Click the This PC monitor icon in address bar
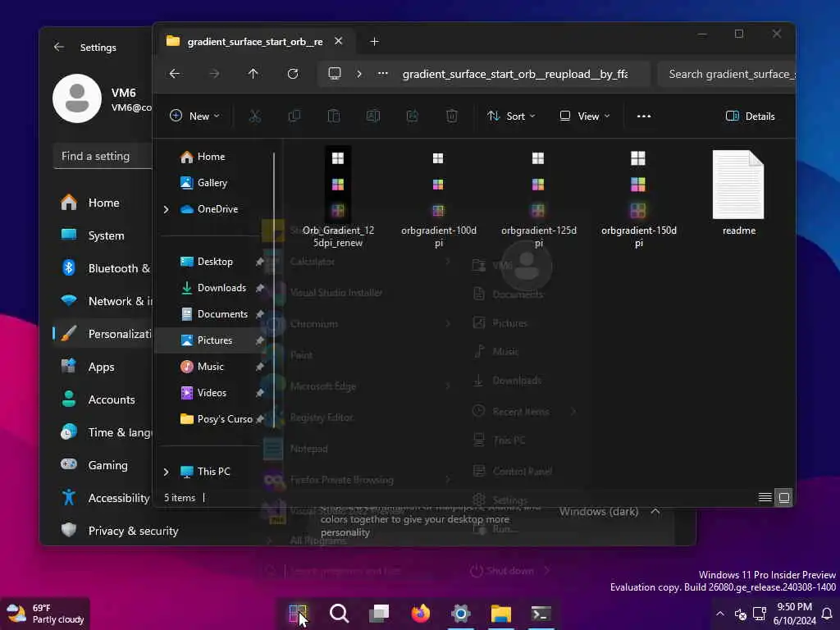Image resolution: width=840 pixels, height=630 pixels. click(335, 73)
